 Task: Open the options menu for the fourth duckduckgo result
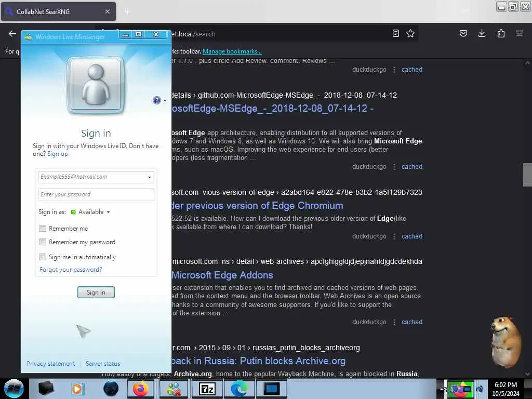point(394,322)
